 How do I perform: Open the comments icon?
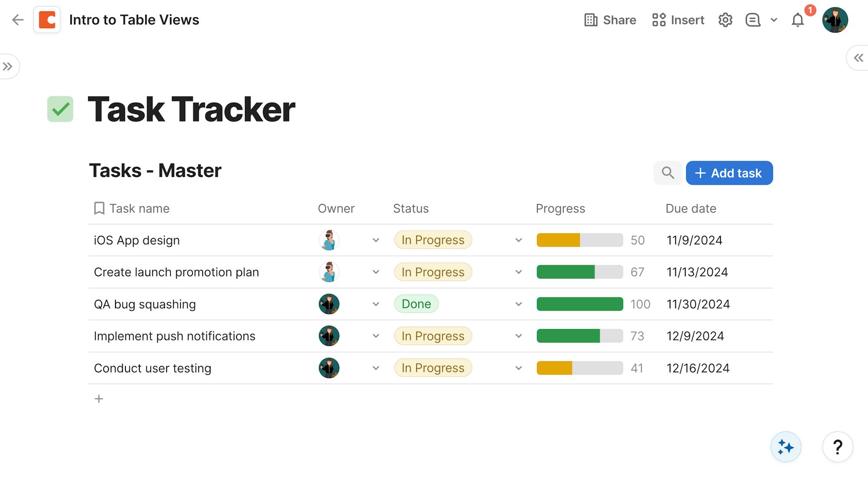(753, 20)
